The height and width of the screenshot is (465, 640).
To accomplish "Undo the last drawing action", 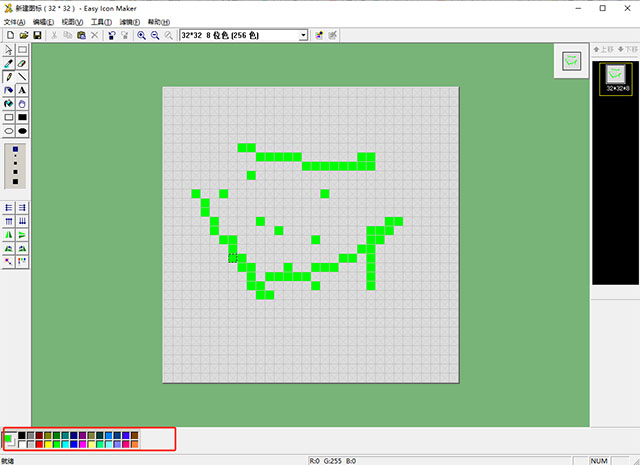I will click(x=111, y=36).
